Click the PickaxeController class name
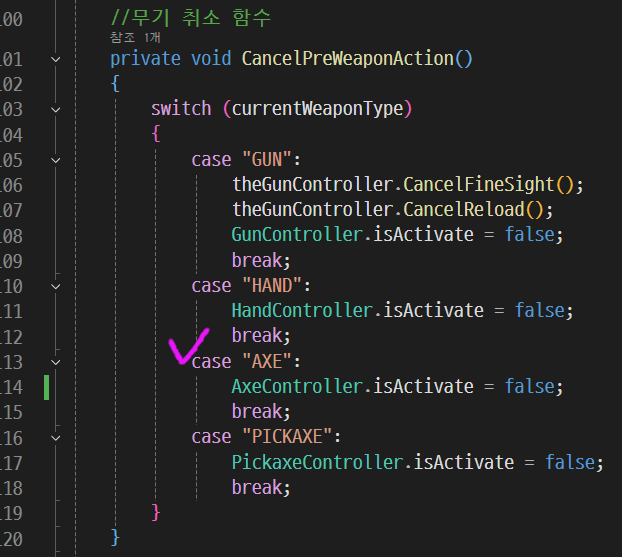Image resolution: width=622 pixels, height=557 pixels. [x=317, y=462]
